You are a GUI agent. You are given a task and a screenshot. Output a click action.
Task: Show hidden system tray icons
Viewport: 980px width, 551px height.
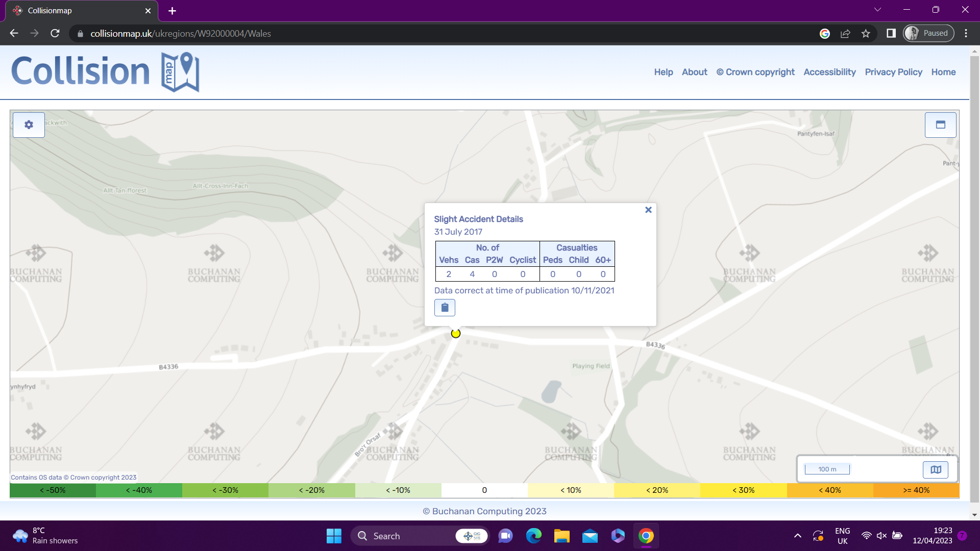point(797,536)
